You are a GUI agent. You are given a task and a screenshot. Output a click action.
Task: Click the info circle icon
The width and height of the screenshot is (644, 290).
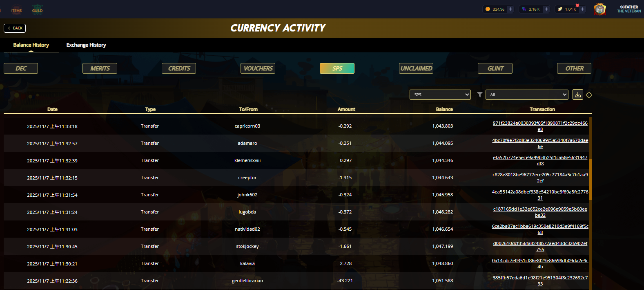tap(589, 95)
